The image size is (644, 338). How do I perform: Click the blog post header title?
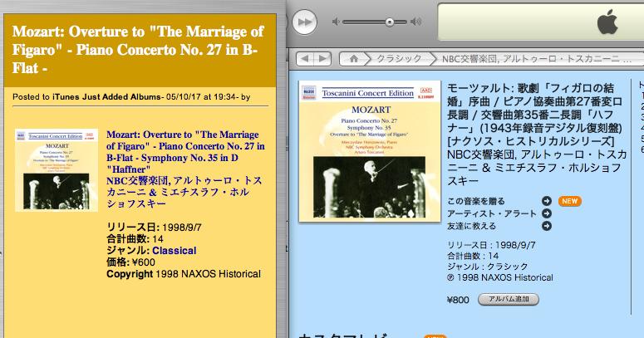pos(138,50)
